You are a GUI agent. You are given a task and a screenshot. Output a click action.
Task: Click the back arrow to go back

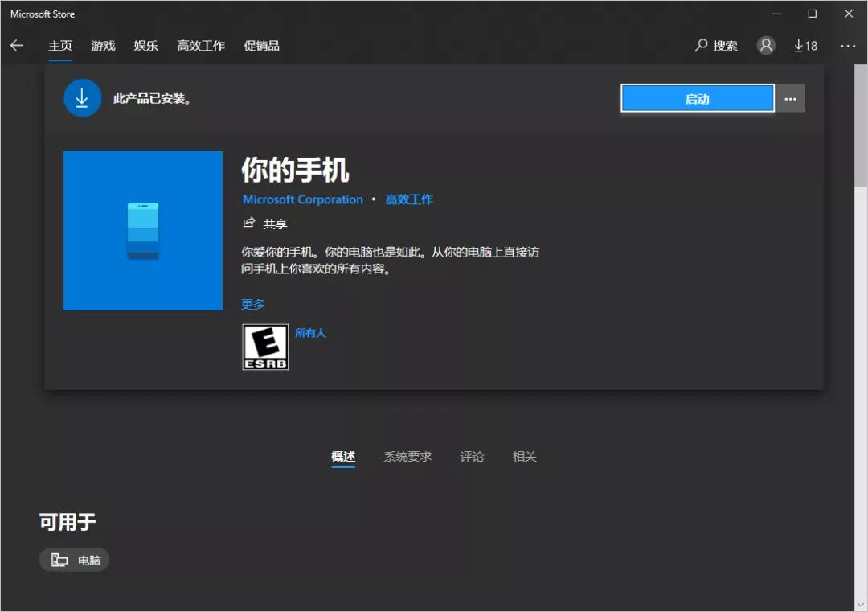(x=17, y=46)
